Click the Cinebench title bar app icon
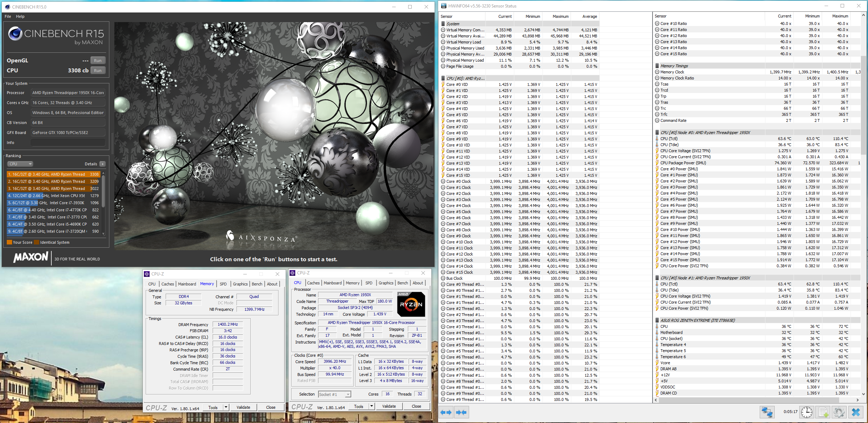This screenshot has height=423, width=868. pyautogui.click(x=7, y=7)
